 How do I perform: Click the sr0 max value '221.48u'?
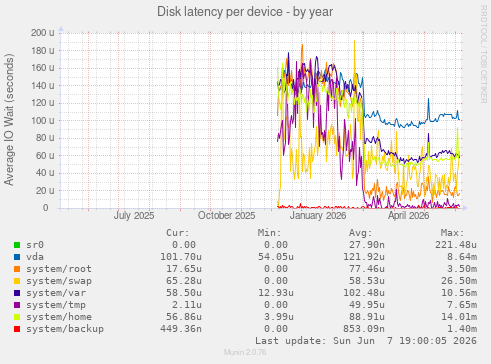click(x=456, y=245)
